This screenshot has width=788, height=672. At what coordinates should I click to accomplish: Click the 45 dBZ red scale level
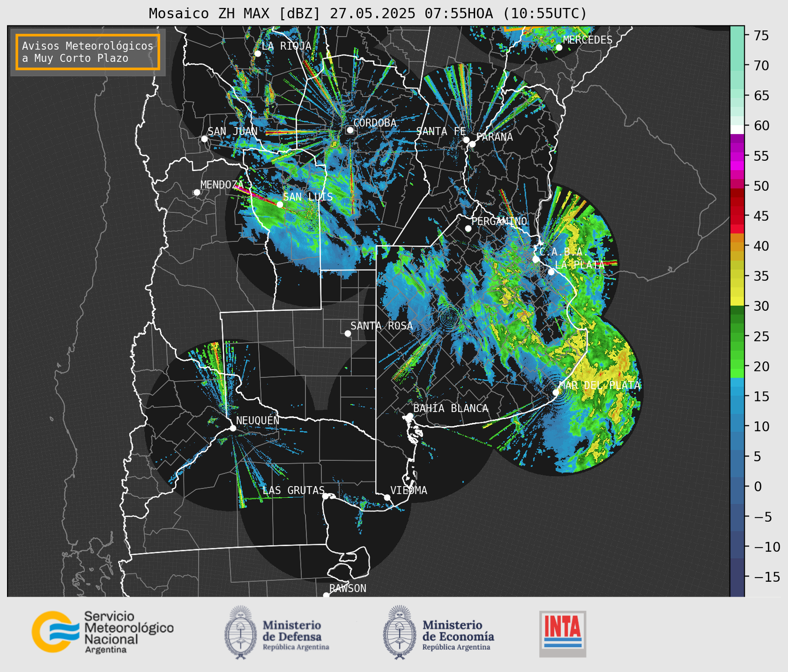[x=761, y=216]
